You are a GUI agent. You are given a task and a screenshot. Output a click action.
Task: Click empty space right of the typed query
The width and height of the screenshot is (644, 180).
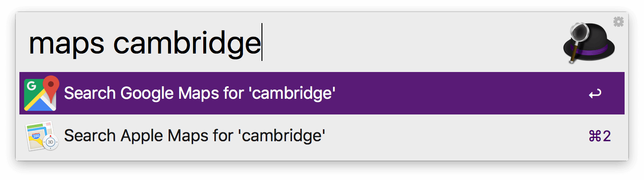click(407, 43)
